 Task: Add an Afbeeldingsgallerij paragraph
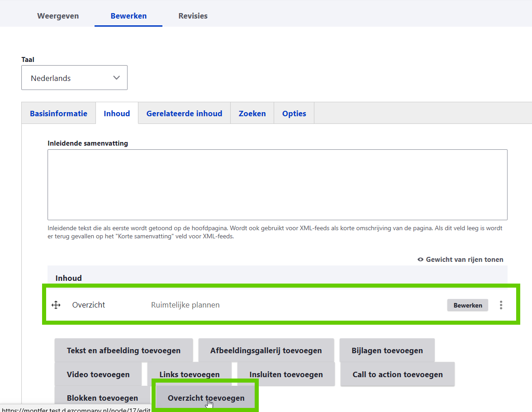pyautogui.click(x=266, y=350)
